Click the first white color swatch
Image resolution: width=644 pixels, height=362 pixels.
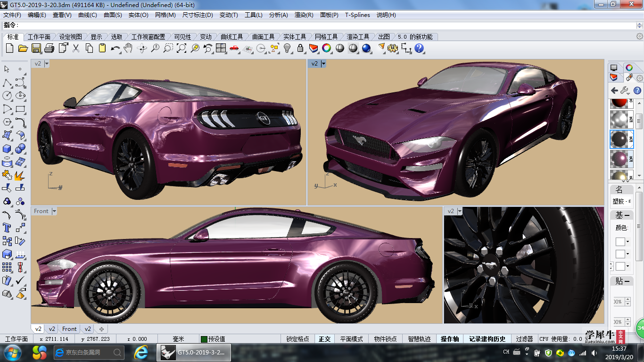pyautogui.click(x=620, y=242)
